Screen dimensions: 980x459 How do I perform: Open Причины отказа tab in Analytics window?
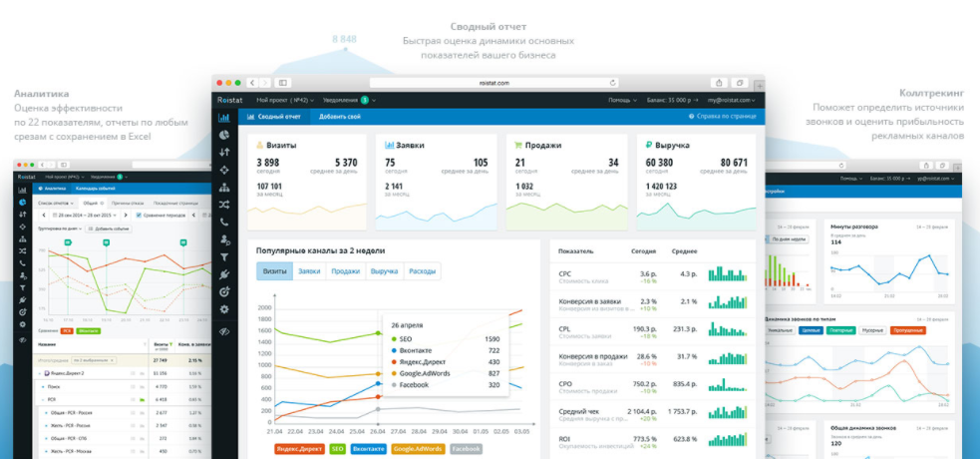[127, 204]
